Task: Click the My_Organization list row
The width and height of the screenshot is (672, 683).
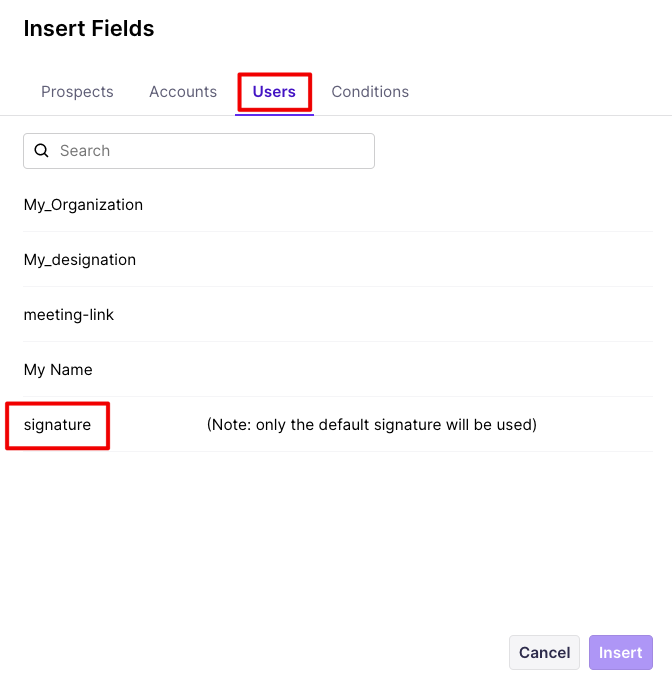Action: pyautogui.click(x=337, y=205)
